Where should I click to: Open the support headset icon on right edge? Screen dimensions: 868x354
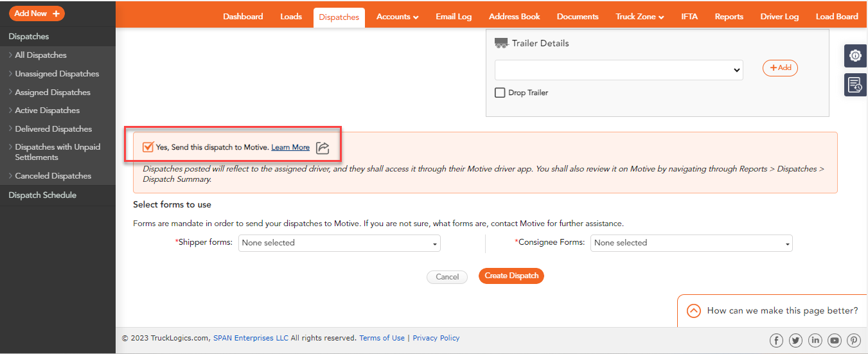point(855,56)
